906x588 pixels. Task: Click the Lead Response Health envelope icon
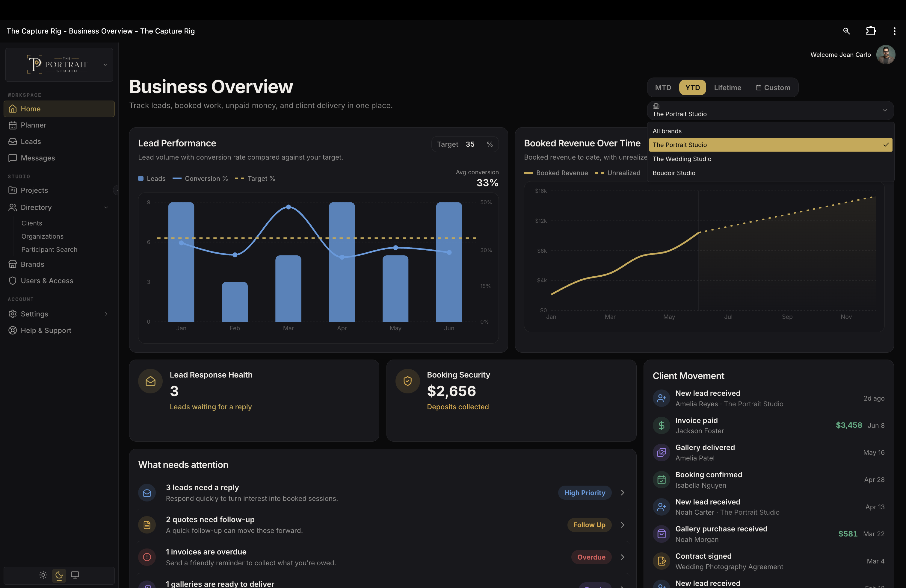pos(150,381)
